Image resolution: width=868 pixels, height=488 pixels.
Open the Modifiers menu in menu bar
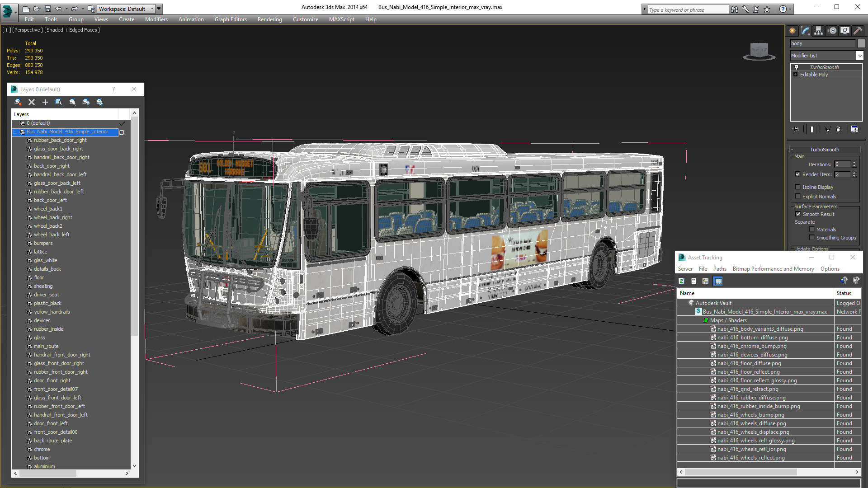pos(155,19)
